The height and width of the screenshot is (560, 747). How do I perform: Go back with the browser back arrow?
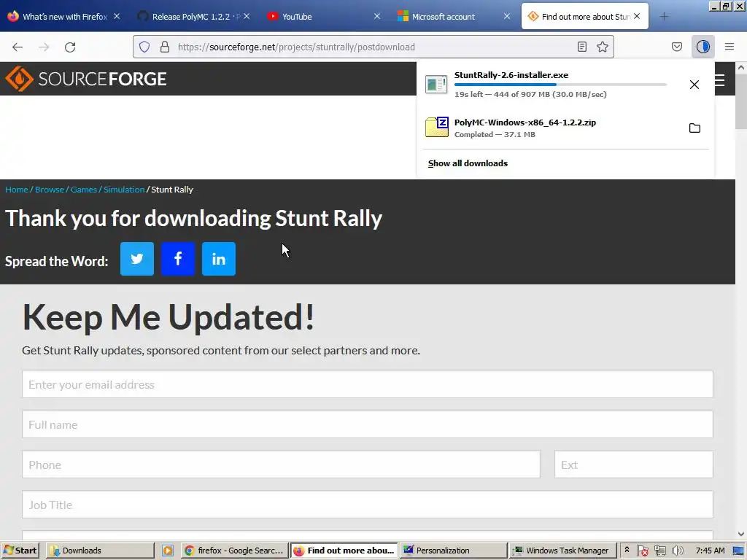click(x=18, y=47)
